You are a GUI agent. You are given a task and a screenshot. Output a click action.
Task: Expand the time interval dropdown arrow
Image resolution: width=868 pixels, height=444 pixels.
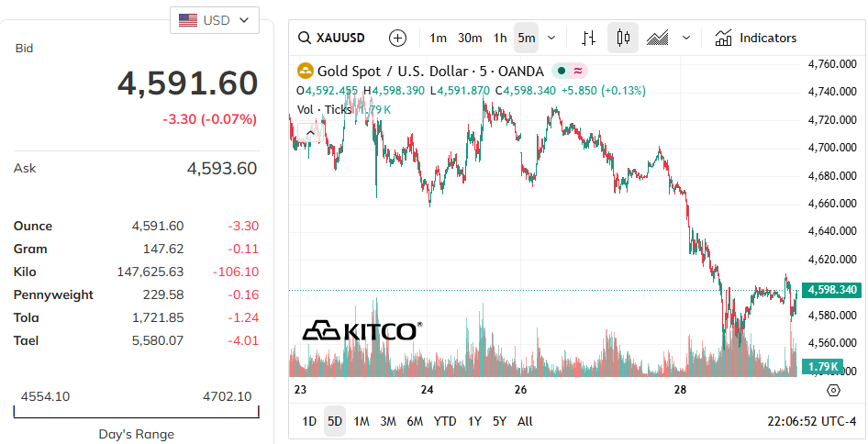click(x=551, y=38)
